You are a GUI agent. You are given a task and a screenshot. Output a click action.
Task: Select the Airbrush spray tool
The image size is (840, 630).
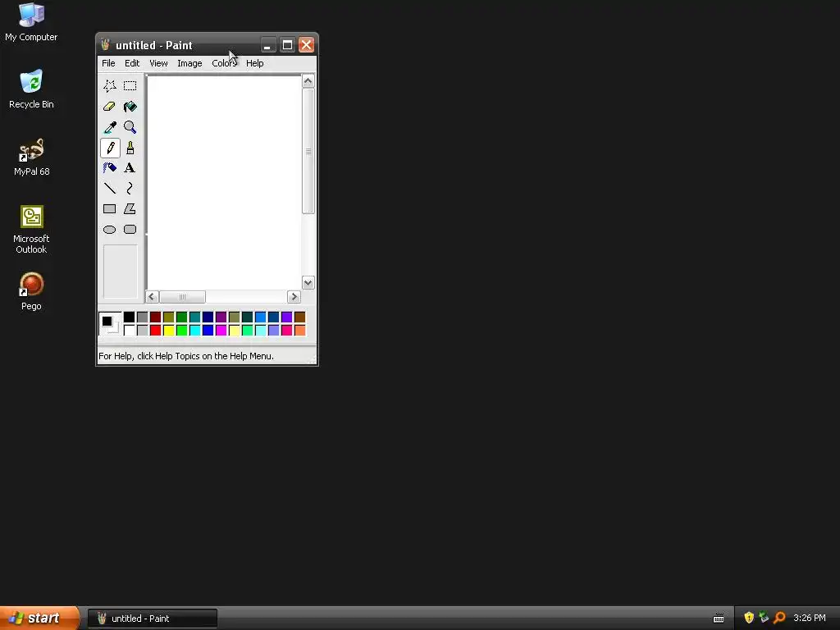[110, 167]
